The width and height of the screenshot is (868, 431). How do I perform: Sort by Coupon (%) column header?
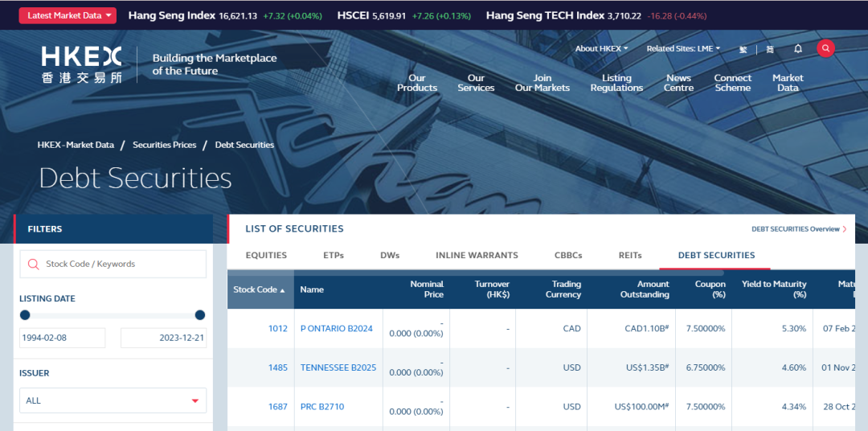coord(710,289)
